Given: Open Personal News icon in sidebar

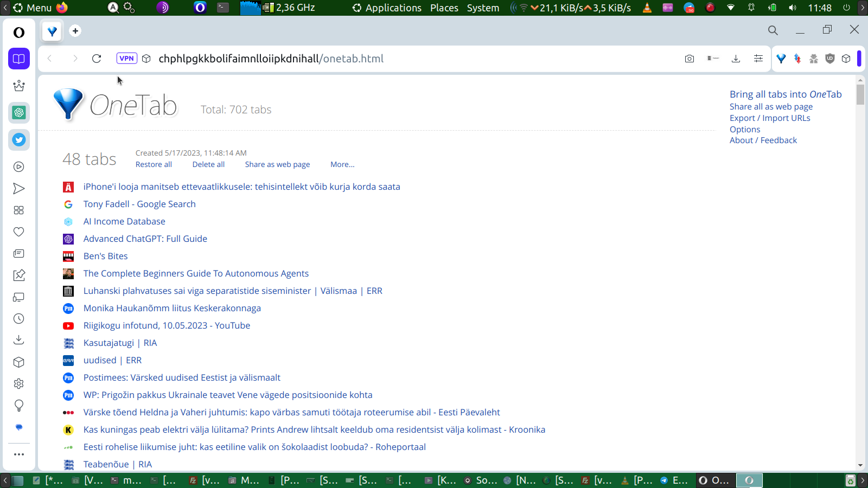Looking at the screenshot, I should 19,254.
